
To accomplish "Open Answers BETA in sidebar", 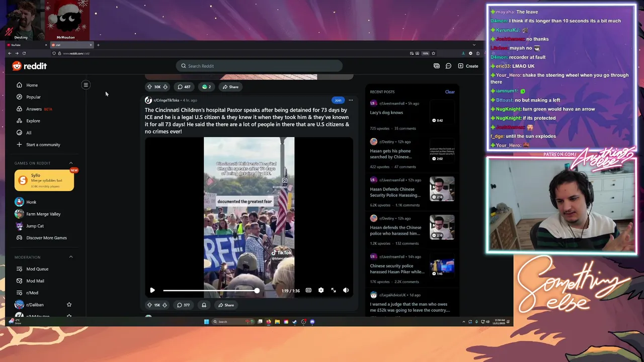I will [34, 109].
